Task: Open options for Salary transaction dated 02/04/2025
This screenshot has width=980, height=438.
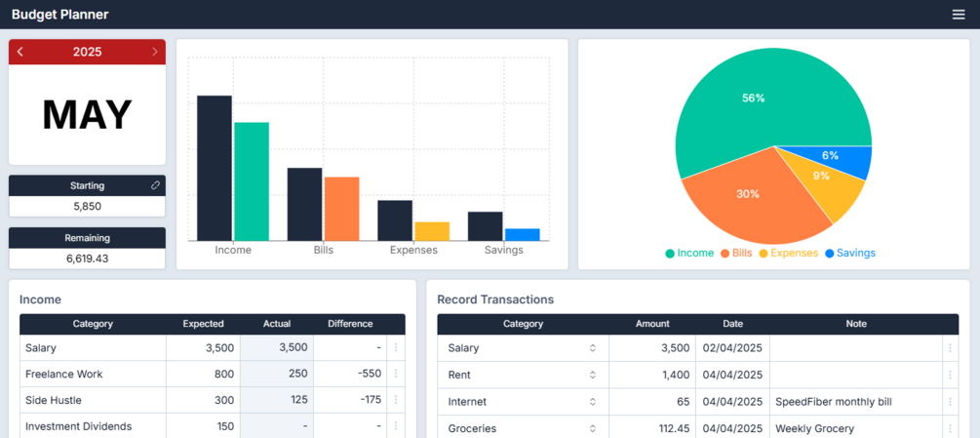Action: (950, 348)
